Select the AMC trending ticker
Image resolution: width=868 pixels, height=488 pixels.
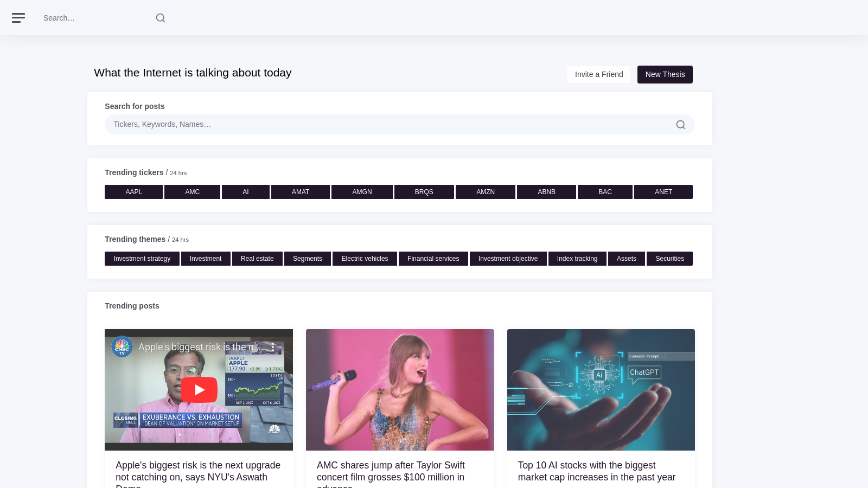pos(192,192)
